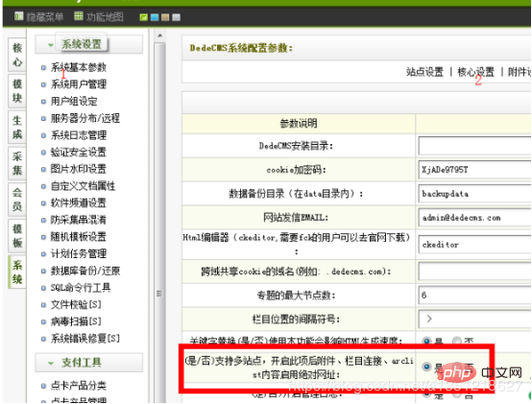Switch to the 会员 side tab
The width and height of the screenshot is (532, 404).
(x=17, y=200)
